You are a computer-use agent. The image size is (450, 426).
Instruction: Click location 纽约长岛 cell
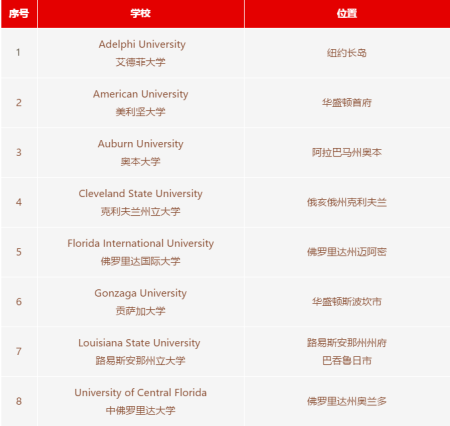[x=347, y=53]
